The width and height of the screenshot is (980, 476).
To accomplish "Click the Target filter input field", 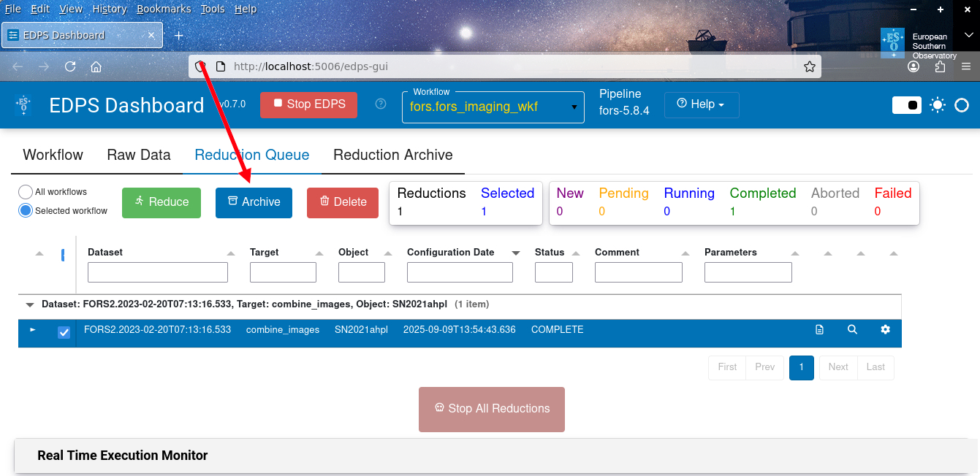I will tap(283, 272).
